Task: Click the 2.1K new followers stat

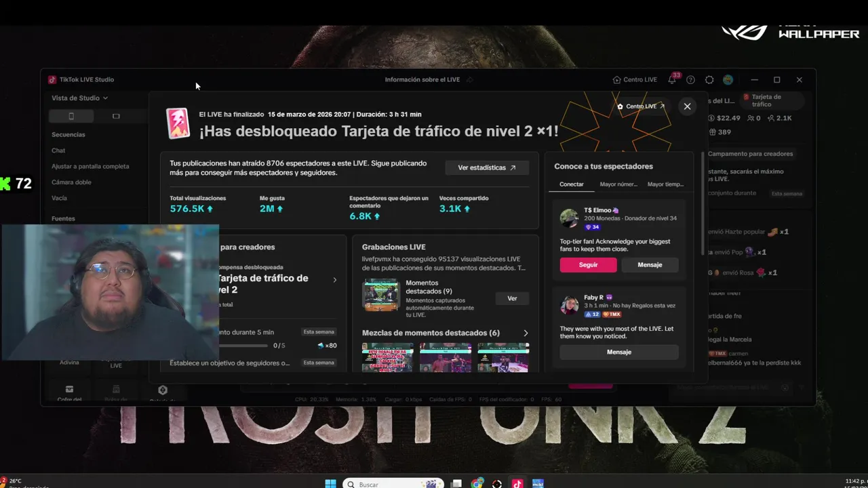Action: click(780, 118)
